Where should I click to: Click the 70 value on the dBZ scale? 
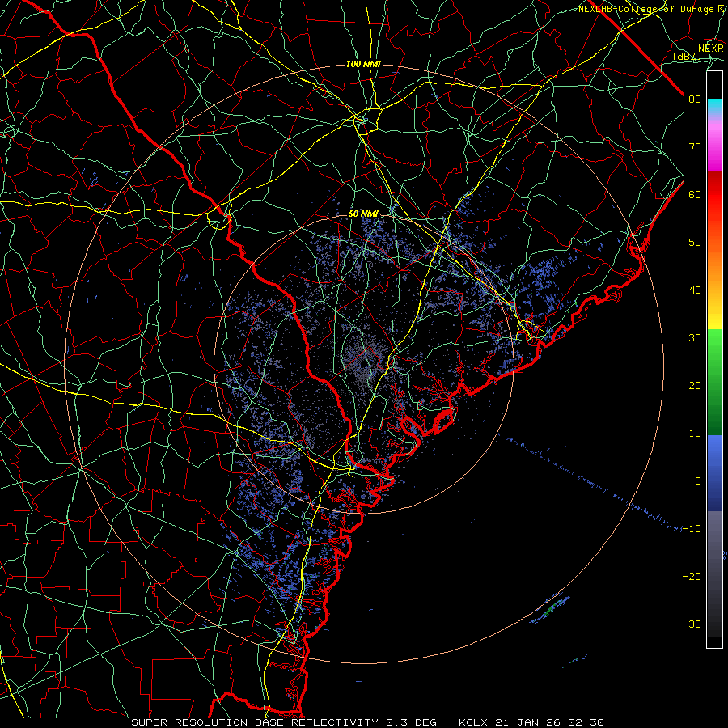[x=695, y=147]
